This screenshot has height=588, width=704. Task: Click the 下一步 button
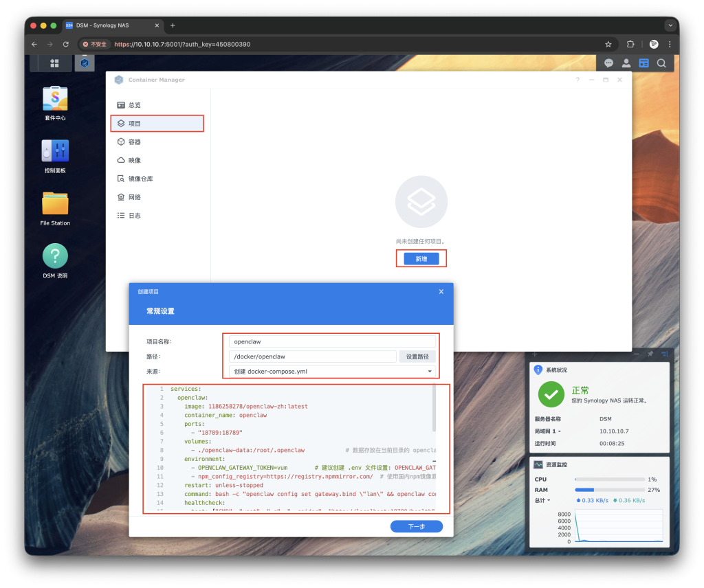pyautogui.click(x=417, y=526)
